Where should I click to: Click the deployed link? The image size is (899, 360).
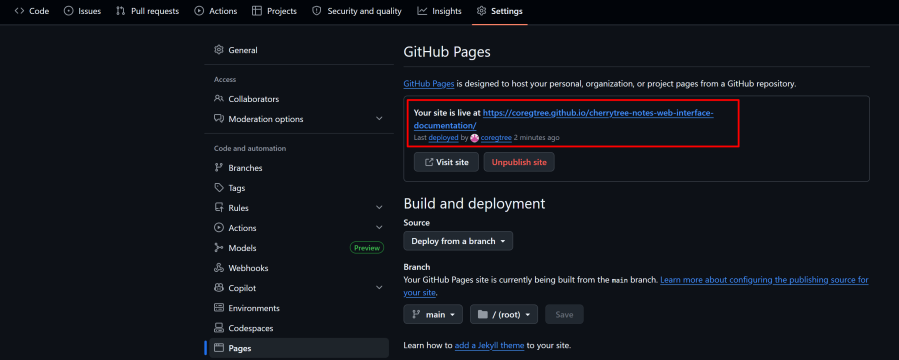[x=443, y=138]
